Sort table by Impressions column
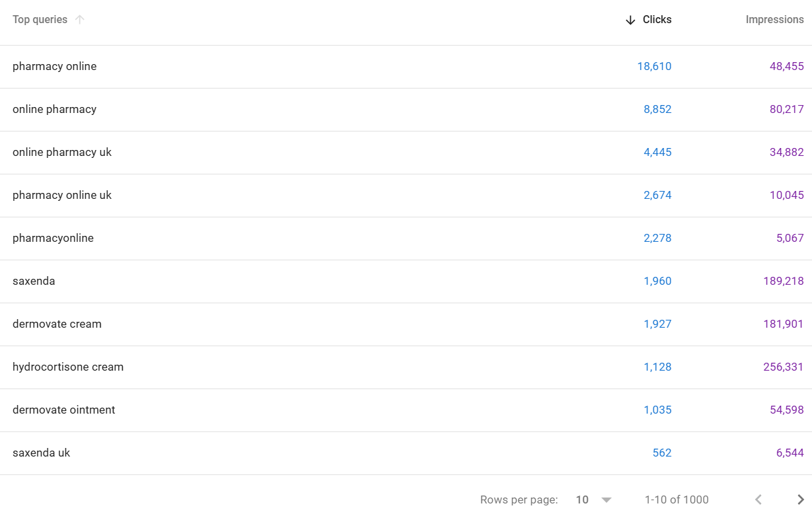 pyautogui.click(x=774, y=20)
